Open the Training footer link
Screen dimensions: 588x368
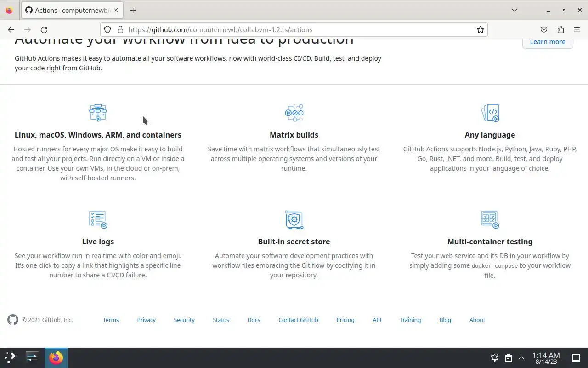coord(410,320)
